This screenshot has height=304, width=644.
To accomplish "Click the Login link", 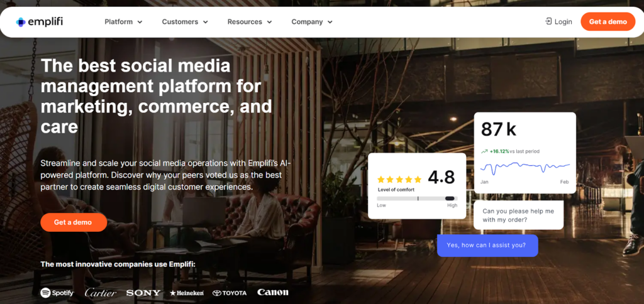I will pos(563,22).
